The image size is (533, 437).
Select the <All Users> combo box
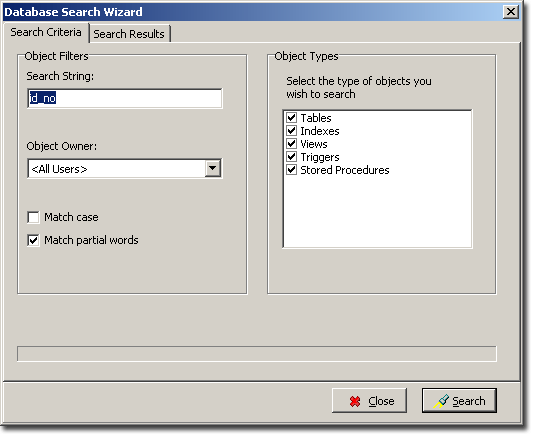point(124,168)
